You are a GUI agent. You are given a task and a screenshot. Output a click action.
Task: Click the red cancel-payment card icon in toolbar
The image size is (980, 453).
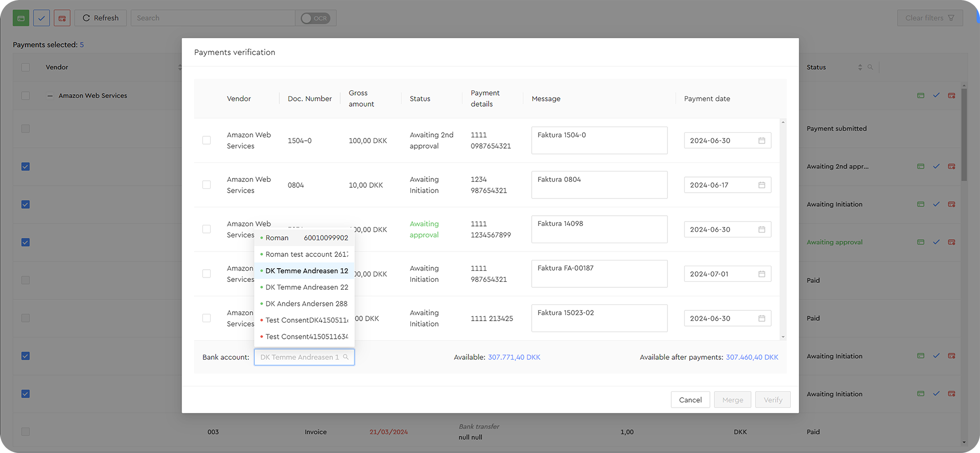62,18
